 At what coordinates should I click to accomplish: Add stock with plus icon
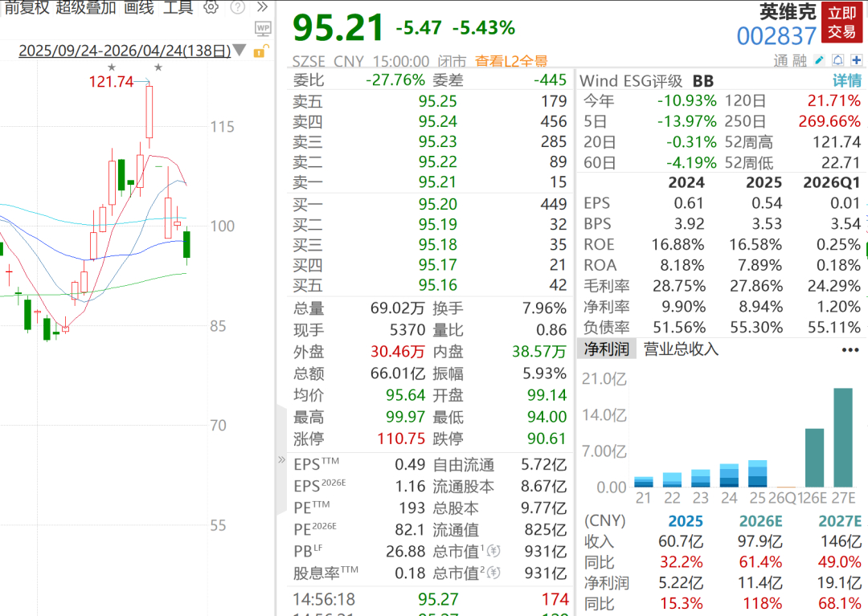click(857, 59)
